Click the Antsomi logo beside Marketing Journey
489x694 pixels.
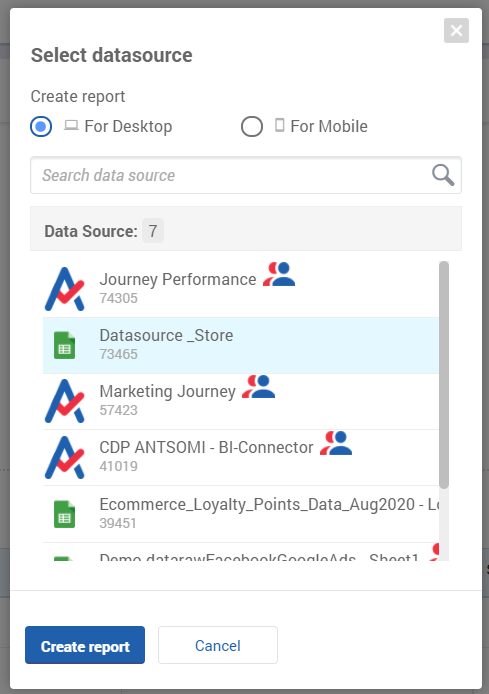65,401
